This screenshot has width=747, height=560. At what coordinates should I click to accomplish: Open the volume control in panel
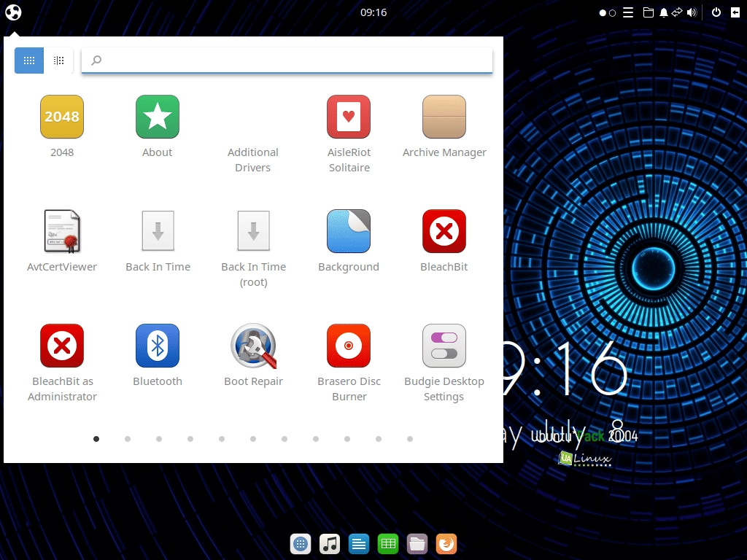tap(692, 12)
